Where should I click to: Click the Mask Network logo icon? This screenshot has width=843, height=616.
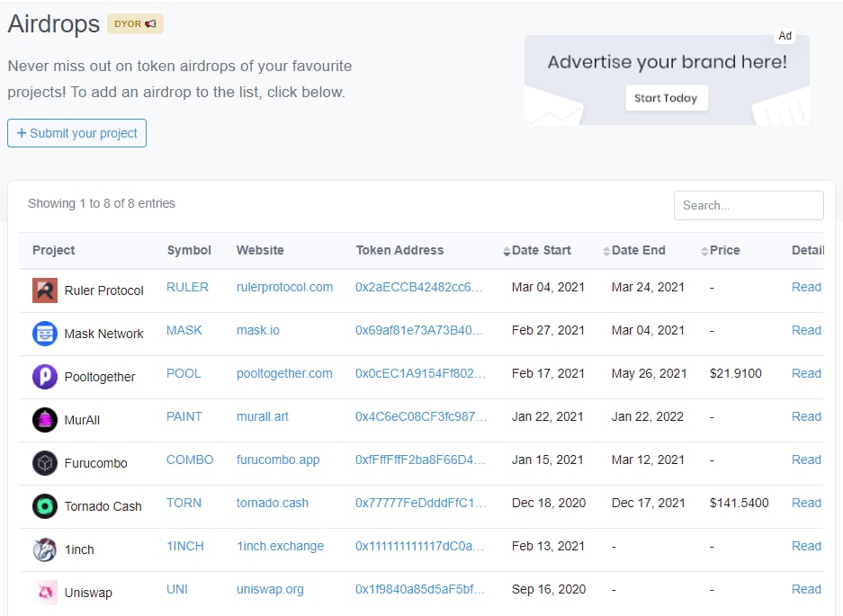(x=45, y=334)
